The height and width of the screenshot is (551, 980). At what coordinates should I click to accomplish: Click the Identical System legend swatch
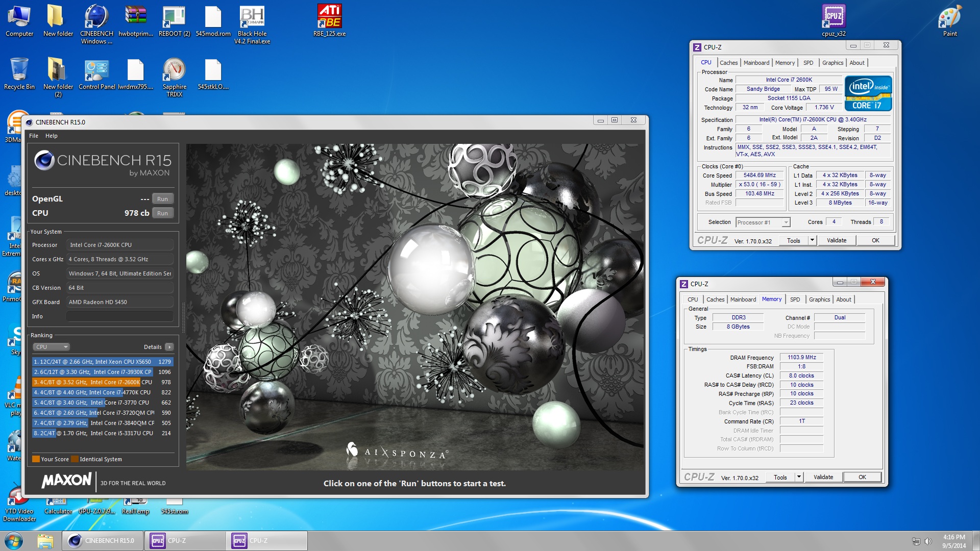pyautogui.click(x=75, y=459)
